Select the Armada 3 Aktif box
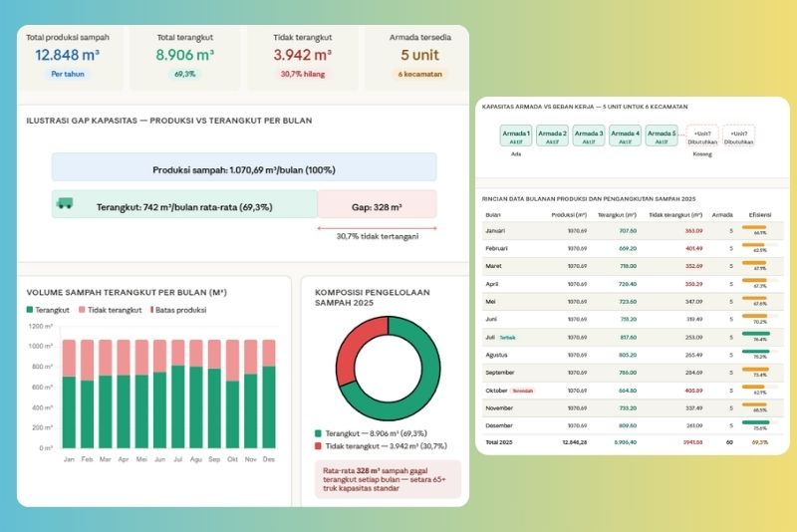 click(x=589, y=136)
